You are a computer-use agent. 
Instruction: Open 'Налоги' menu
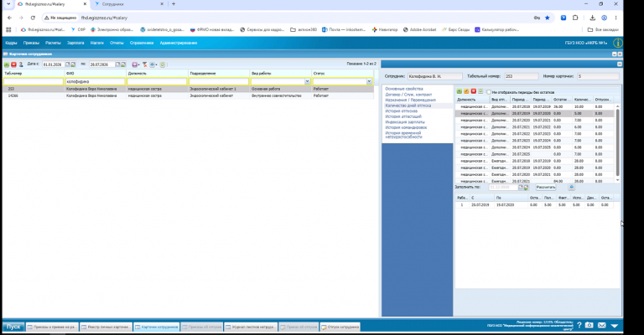[x=97, y=43]
